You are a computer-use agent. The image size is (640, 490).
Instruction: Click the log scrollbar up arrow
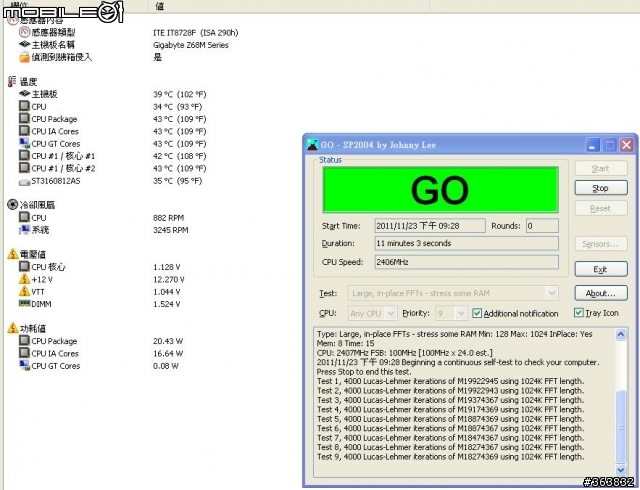click(621, 335)
